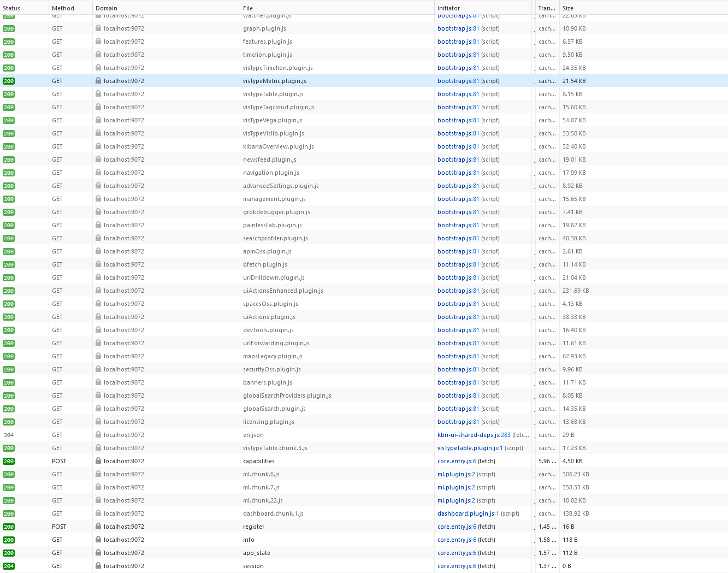Select the devTools.plugin.js file name

[x=268, y=330]
